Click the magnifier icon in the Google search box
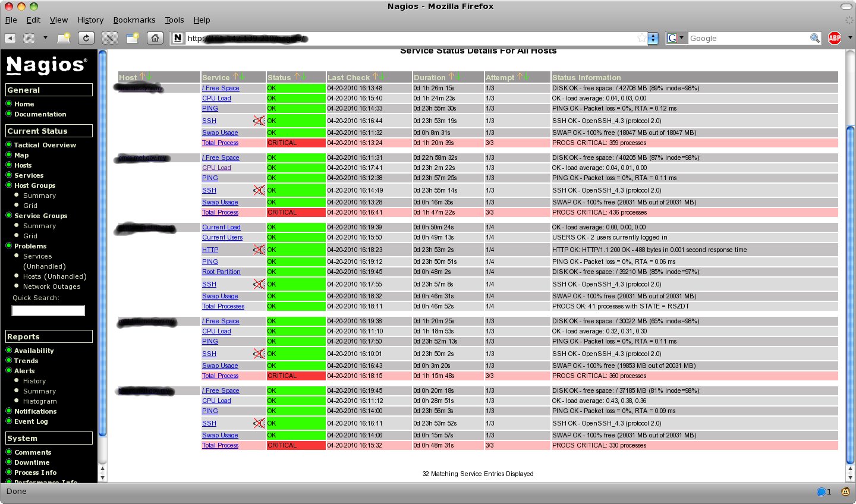The width and height of the screenshot is (856, 504). pos(814,38)
